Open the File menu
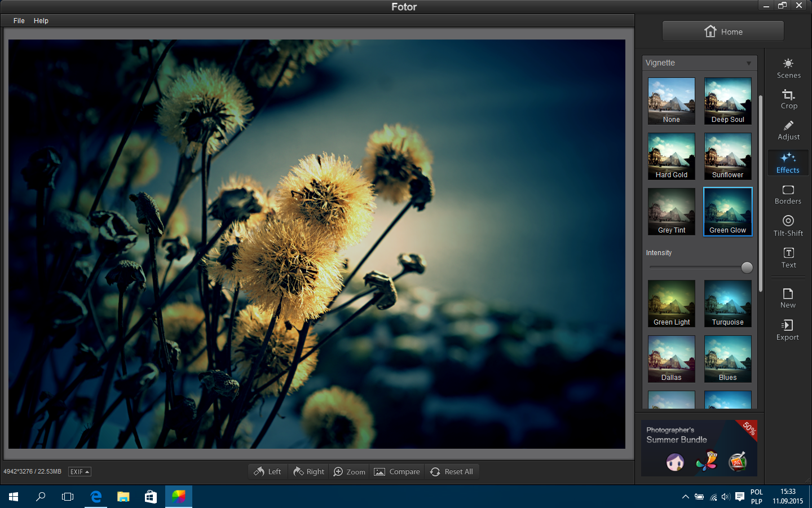Image resolution: width=812 pixels, height=508 pixels. pos(19,21)
